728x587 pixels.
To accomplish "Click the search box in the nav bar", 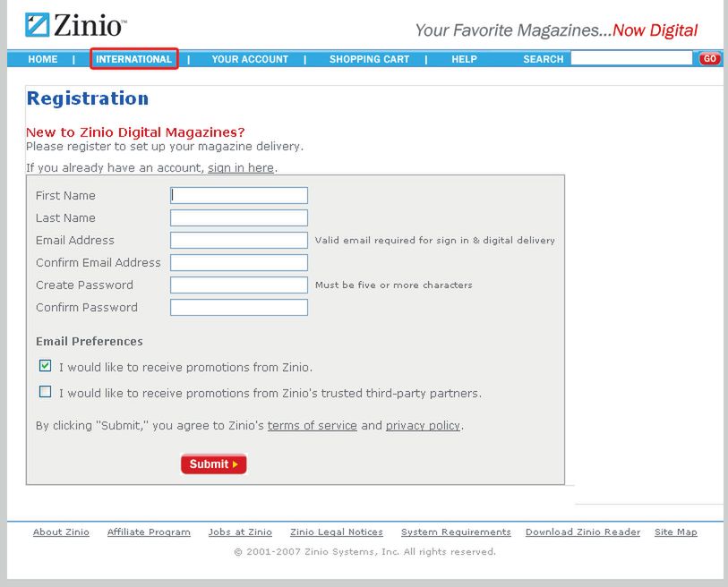I will tap(631, 58).
